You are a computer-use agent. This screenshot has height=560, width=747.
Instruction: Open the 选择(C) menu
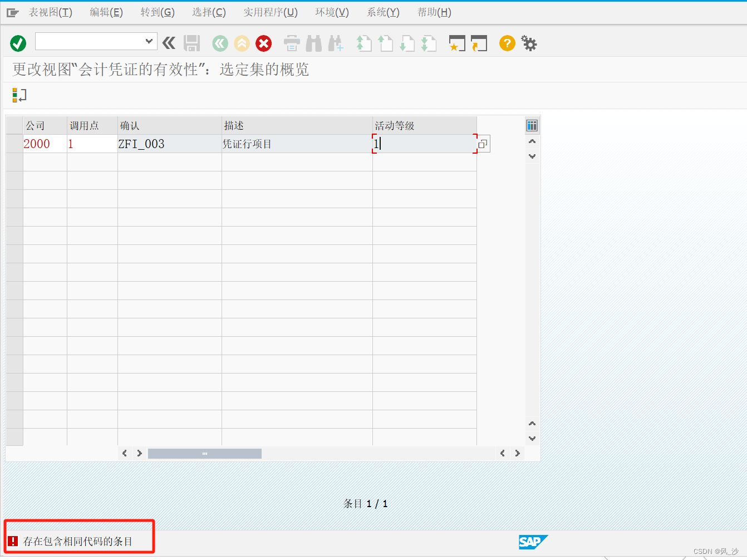(x=209, y=12)
